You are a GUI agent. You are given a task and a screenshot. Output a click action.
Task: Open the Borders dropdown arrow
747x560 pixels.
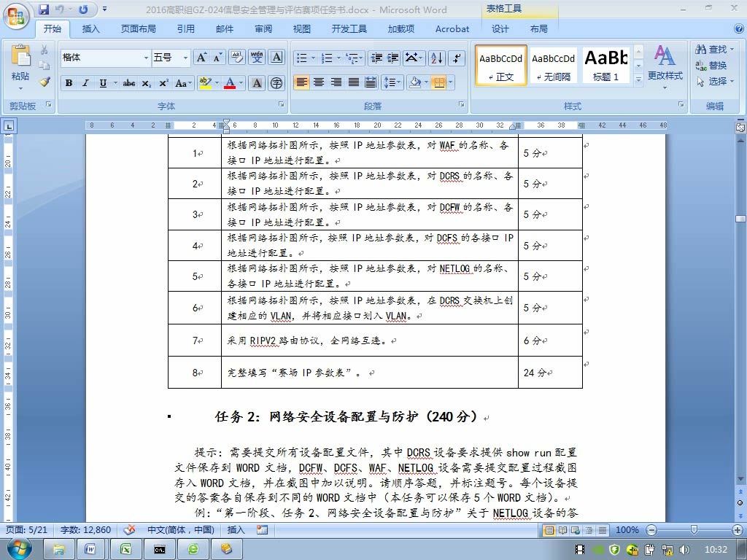[x=450, y=82]
